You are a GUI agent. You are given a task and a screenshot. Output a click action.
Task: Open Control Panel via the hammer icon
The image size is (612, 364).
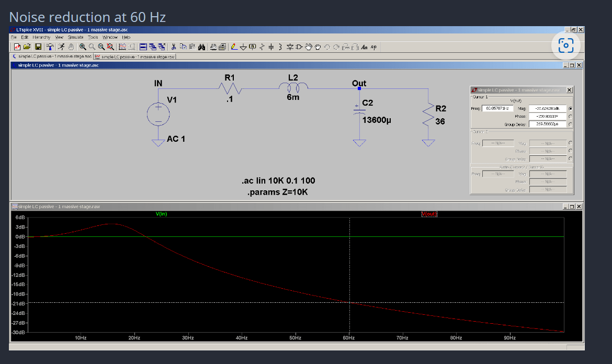coord(50,47)
